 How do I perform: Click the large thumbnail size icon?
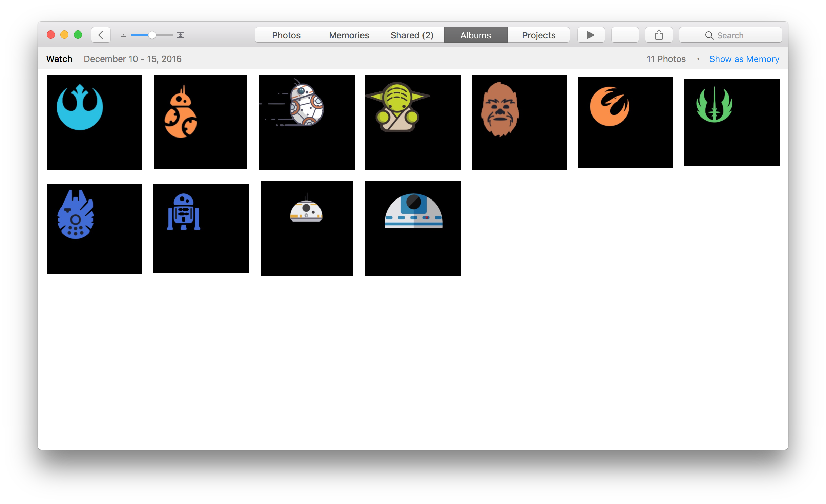[x=181, y=35]
